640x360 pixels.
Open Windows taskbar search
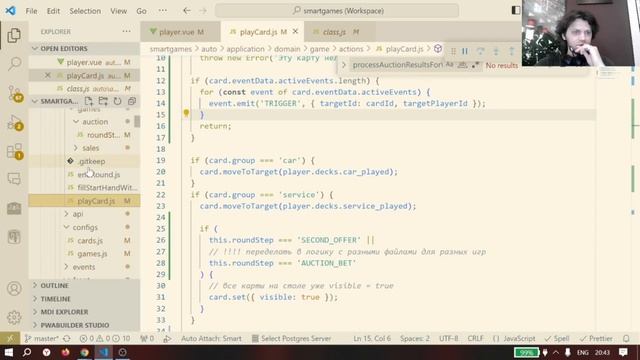tap(27, 352)
